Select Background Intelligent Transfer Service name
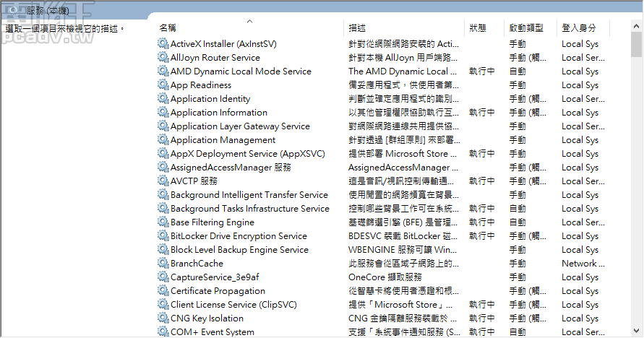Screen dimensions: 644x338 (249, 195)
